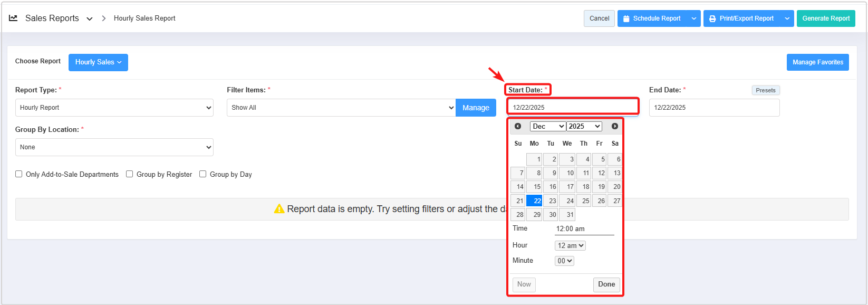Click the Sales Reports chart icon
Screen dimensions: 868x305
14,18
